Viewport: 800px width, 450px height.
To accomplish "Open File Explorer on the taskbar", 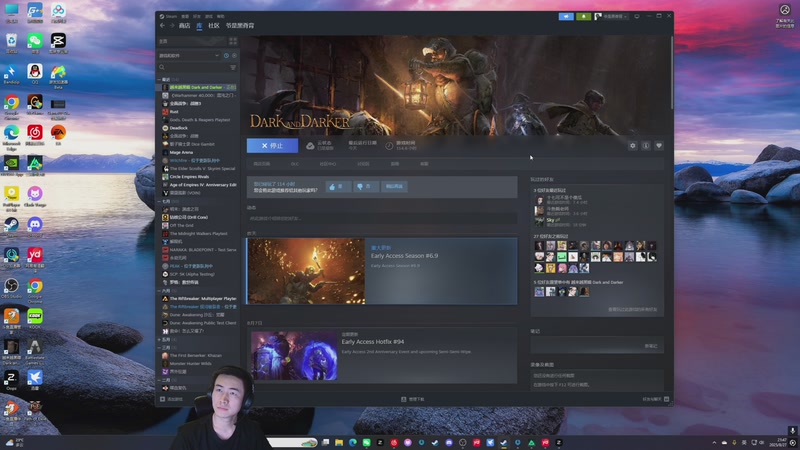I will (339, 442).
